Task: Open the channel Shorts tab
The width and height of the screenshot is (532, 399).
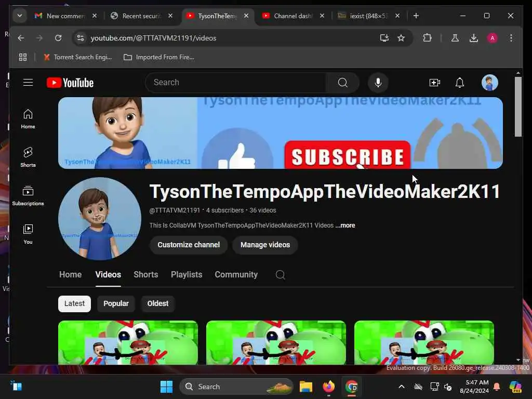Action: click(x=146, y=274)
